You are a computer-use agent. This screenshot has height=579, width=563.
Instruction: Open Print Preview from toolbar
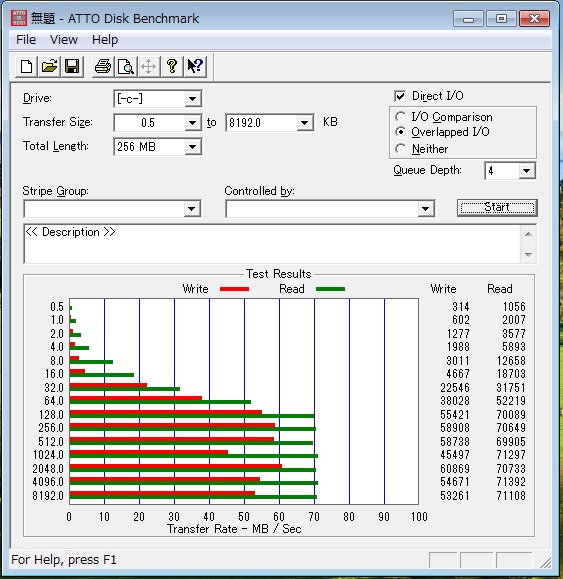point(126,67)
